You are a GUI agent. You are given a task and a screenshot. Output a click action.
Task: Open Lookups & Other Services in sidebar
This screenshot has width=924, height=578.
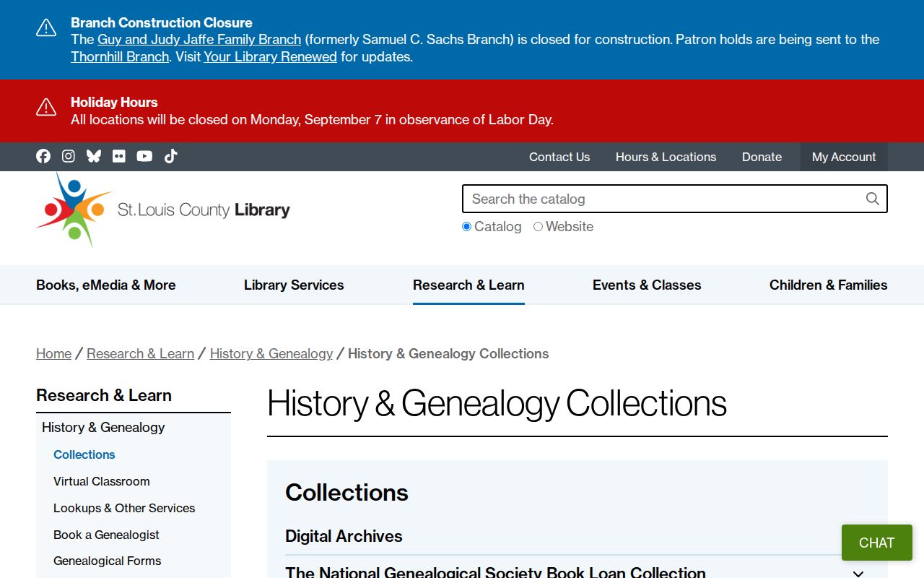point(124,508)
